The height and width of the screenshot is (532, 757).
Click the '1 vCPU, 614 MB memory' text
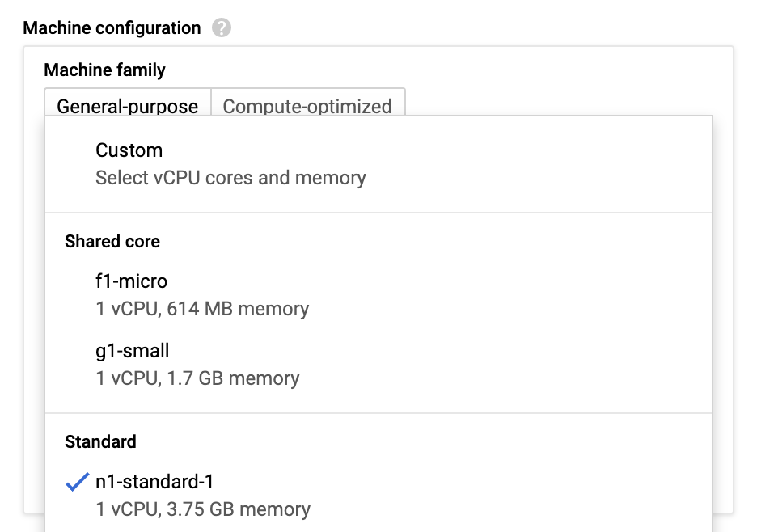pos(202,309)
